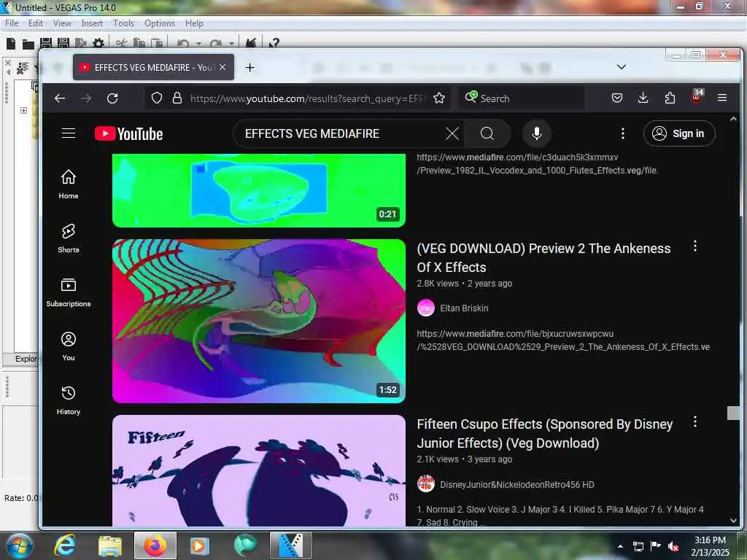Screen dimensions: 747x560
Task: Open the Firefox Downloads panel
Action: 643,98
